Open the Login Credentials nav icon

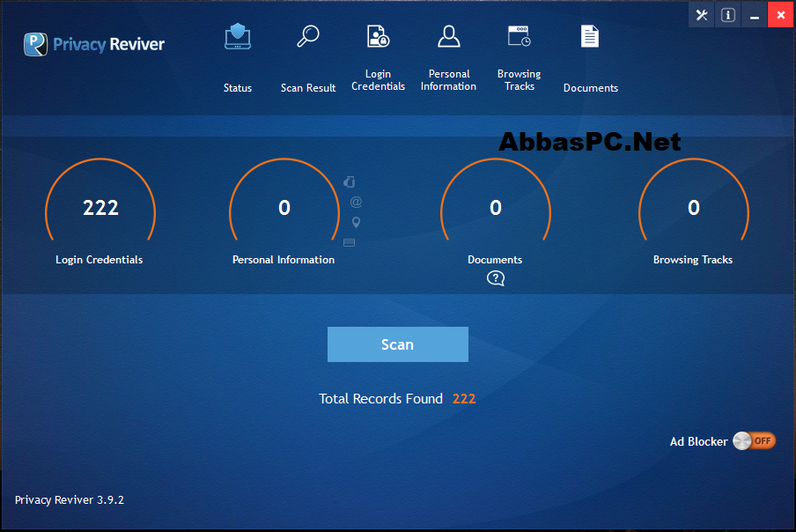click(x=379, y=36)
